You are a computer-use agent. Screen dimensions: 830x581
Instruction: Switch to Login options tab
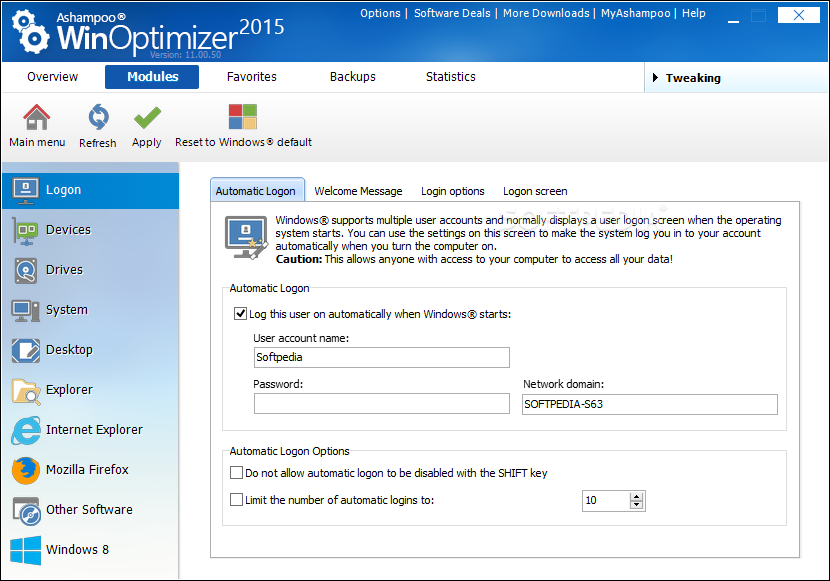(453, 191)
